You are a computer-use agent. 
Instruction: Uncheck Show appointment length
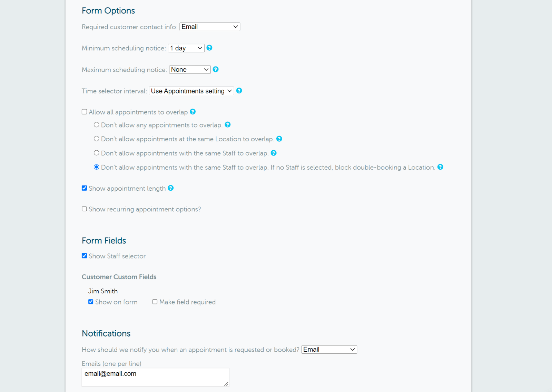[x=84, y=188]
